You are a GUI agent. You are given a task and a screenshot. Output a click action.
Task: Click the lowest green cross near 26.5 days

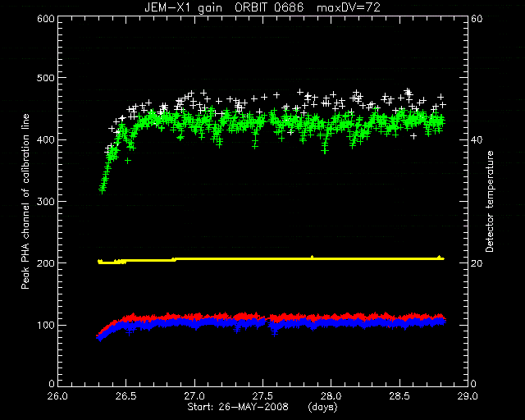pyautogui.click(x=128, y=161)
